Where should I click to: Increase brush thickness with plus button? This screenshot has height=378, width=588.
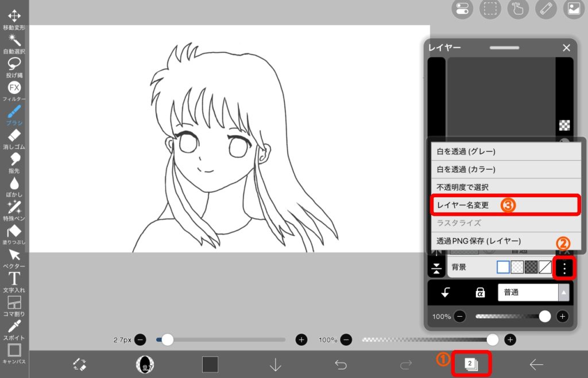[301, 340]
